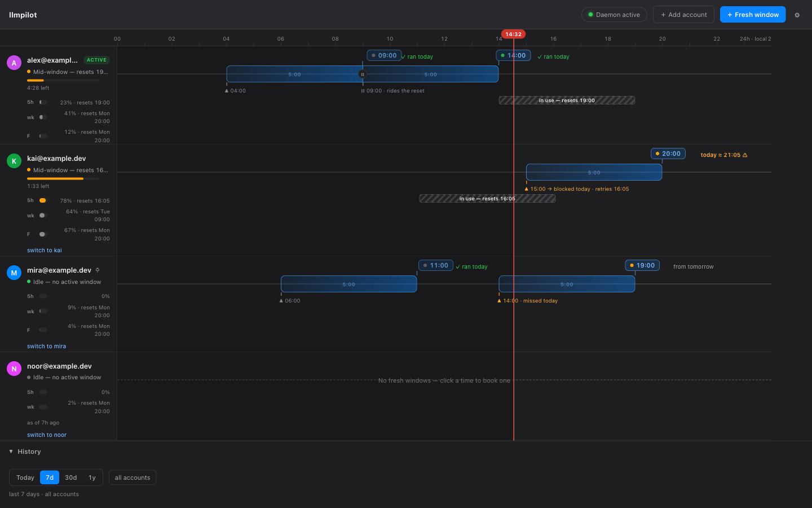This screenshot has height=508, width=812.
Task: Open the all accounts filter
Action: 133,478
